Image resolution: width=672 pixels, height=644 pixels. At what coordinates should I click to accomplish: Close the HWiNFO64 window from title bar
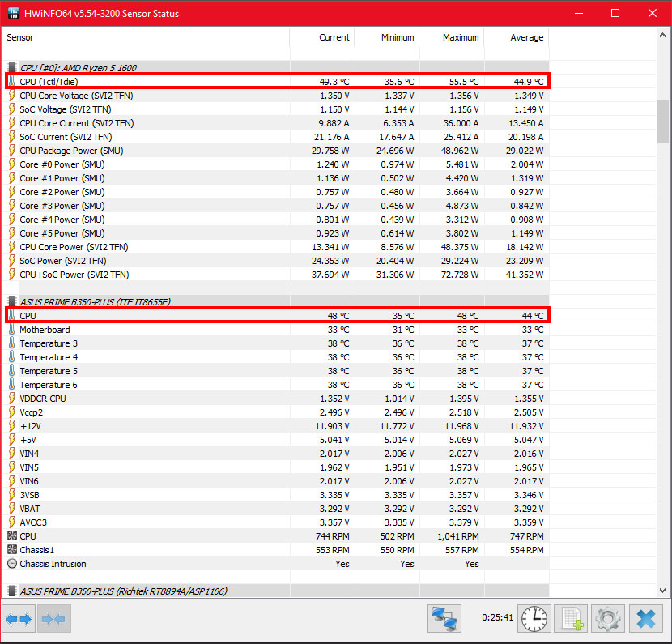[x=653, y=13]
